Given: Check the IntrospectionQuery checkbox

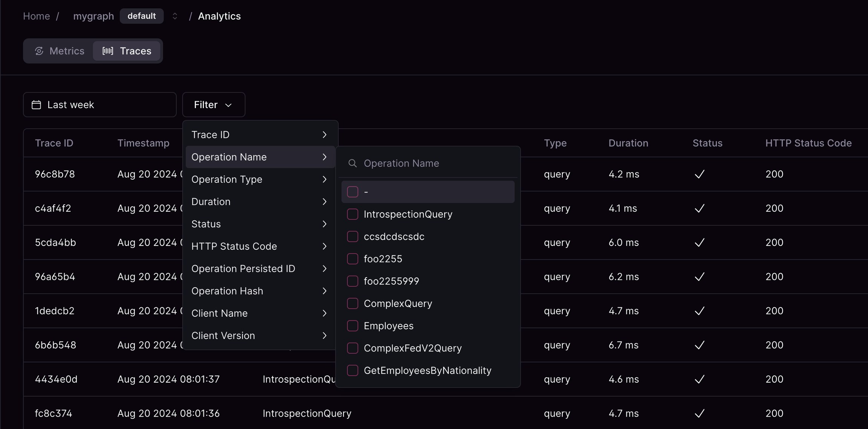Looking at the screenshot, I should [x=352, y=214].
